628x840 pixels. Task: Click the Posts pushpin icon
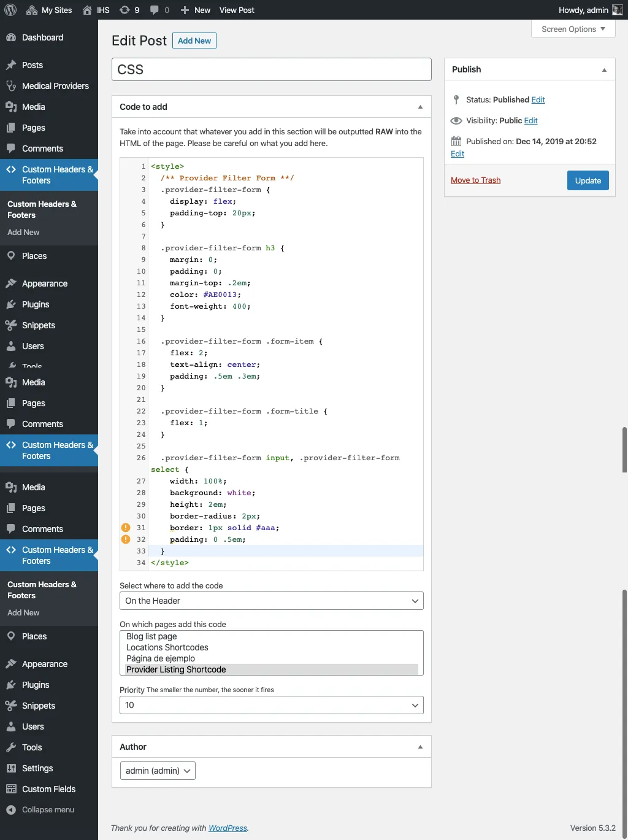coord(11,65)
